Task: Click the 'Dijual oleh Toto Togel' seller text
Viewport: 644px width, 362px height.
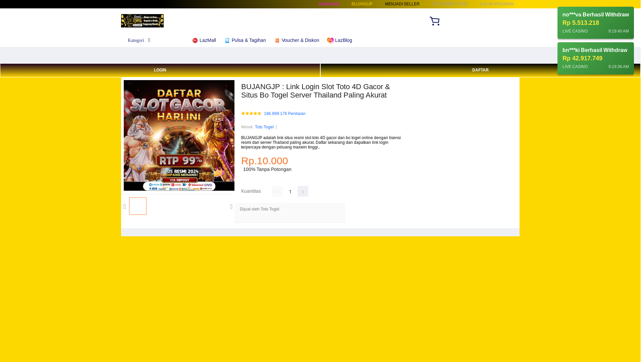Action: (x=259, y=209)
